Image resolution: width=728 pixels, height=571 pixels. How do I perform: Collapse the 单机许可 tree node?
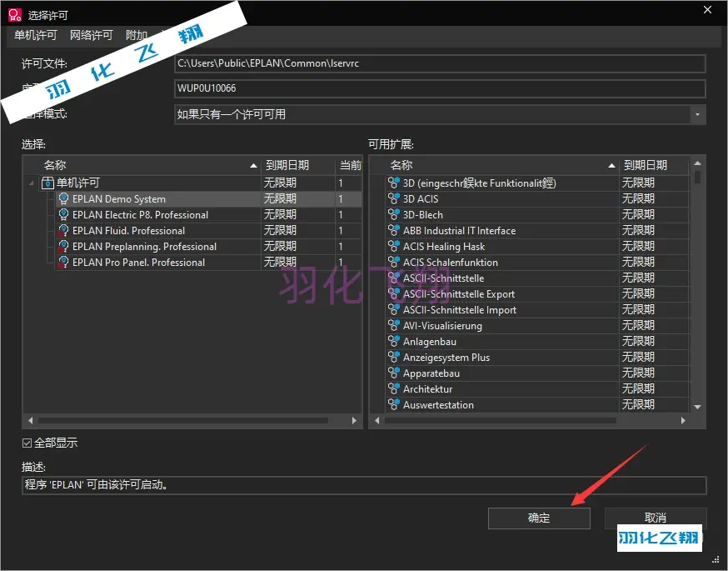[x=31, y=183]
